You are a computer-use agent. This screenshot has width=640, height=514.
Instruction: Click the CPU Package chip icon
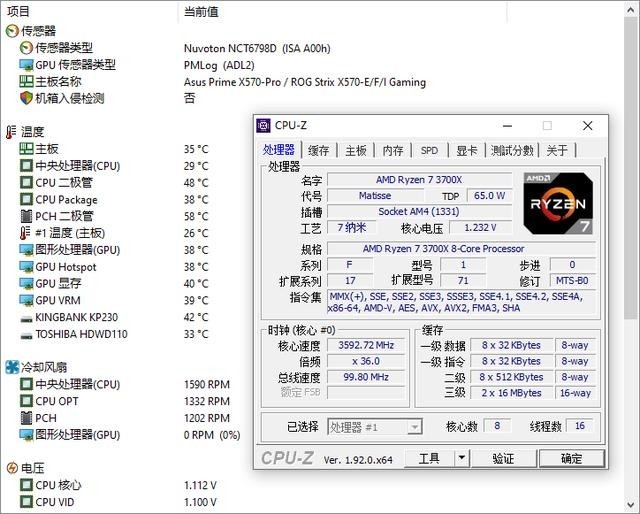pyautogui.click(x=26, y=199)
